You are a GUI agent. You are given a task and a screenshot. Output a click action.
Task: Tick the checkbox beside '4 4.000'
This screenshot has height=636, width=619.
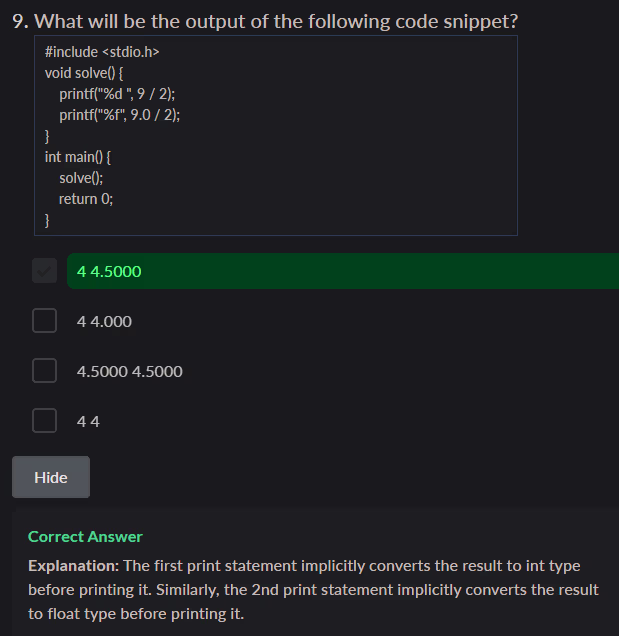click(44, 321)
